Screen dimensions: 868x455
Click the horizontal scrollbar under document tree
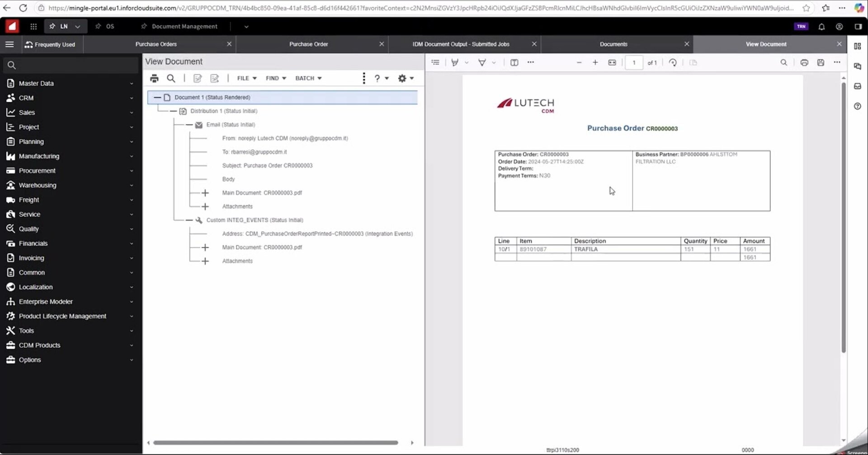click(275, 443)
